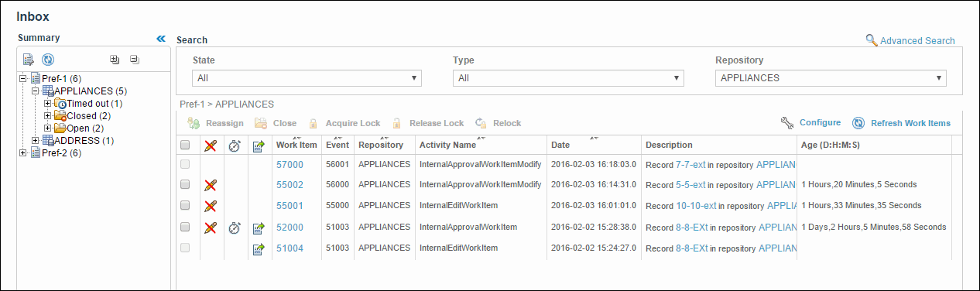
Task: Sort by the Activity Name column header
Action: [x=447, y=145]
